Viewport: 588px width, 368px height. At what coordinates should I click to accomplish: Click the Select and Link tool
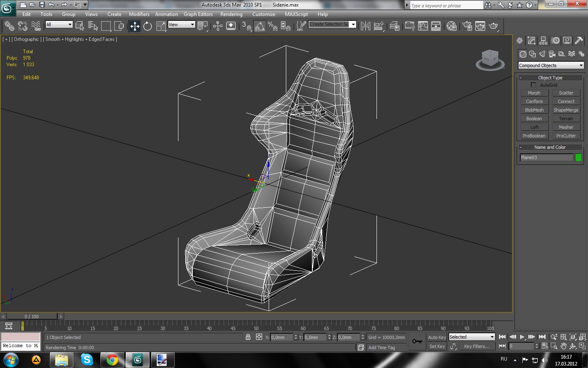[9, 26]
